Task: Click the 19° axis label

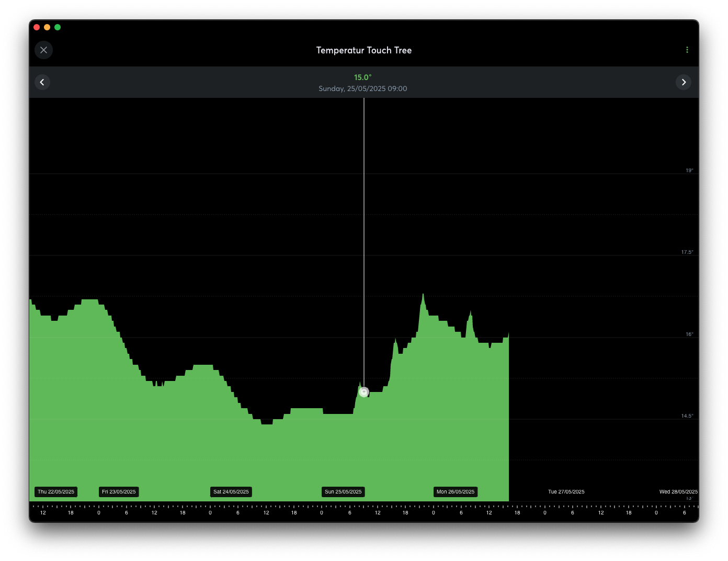Action: 689,171
